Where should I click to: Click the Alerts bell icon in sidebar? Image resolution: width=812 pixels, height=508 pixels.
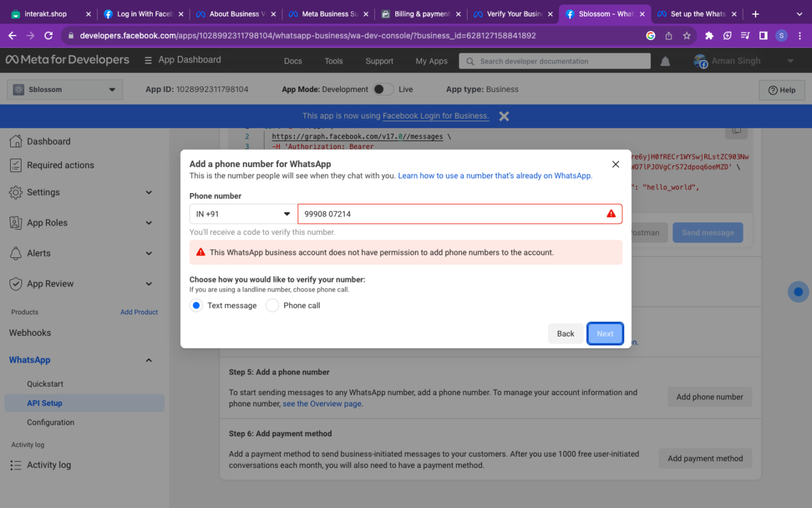click(x=16, y=253)
